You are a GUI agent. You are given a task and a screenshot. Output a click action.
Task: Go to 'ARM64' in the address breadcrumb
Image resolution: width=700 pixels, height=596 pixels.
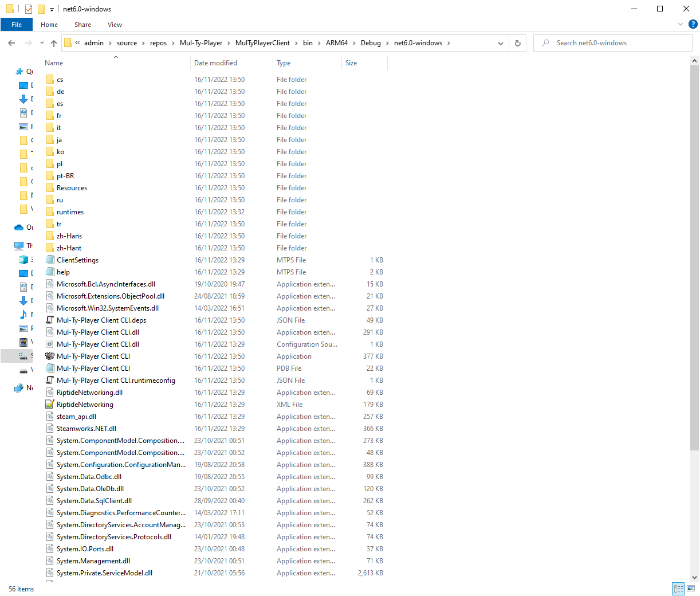click(x=337, y=43)
